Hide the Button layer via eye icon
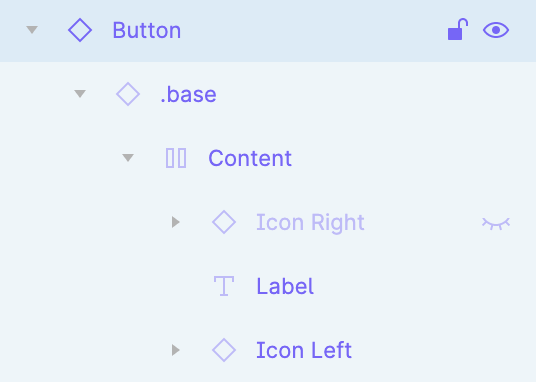Viewport: 536px width, 384px height. [x=496, y=30]
